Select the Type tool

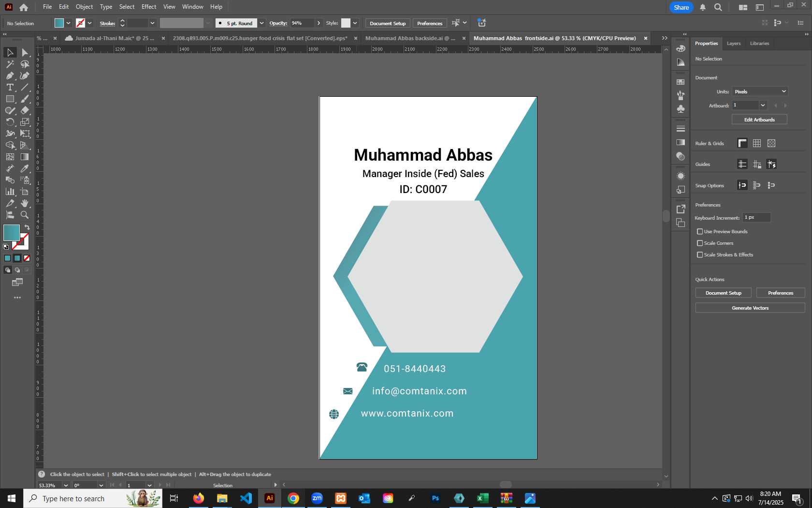pyautogui.click(x=10, y=87)
